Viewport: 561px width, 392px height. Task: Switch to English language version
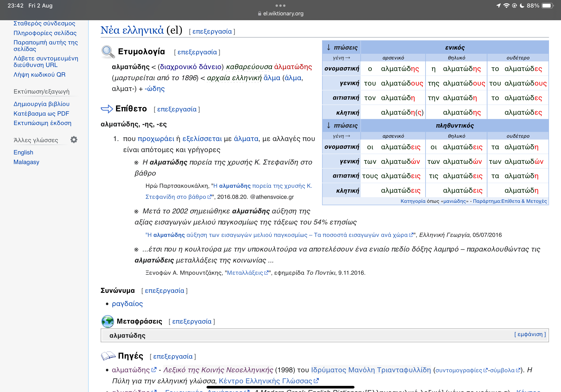coord(23,152)
